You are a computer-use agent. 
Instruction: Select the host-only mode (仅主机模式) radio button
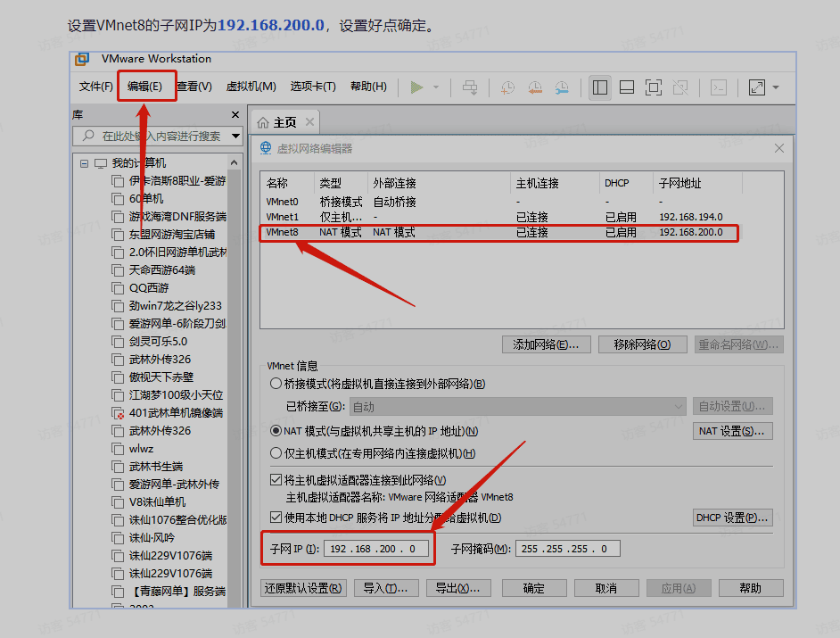(276, 454)
